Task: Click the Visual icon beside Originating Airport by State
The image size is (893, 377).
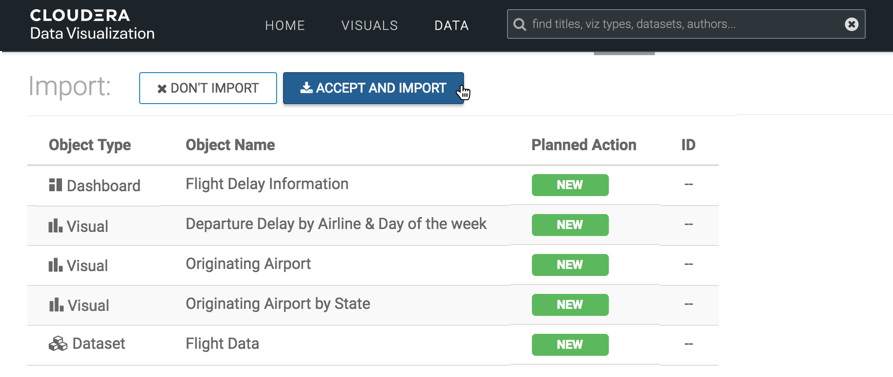Action: pyautogui.click(x=55, y=305)
